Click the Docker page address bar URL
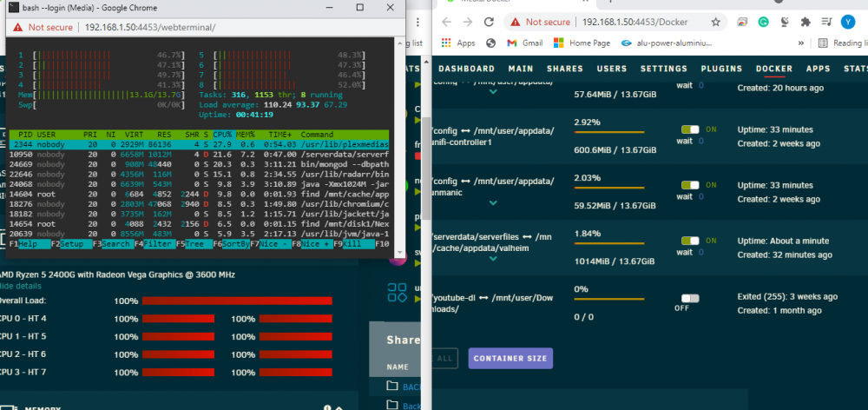 click(x=635, y=23)
